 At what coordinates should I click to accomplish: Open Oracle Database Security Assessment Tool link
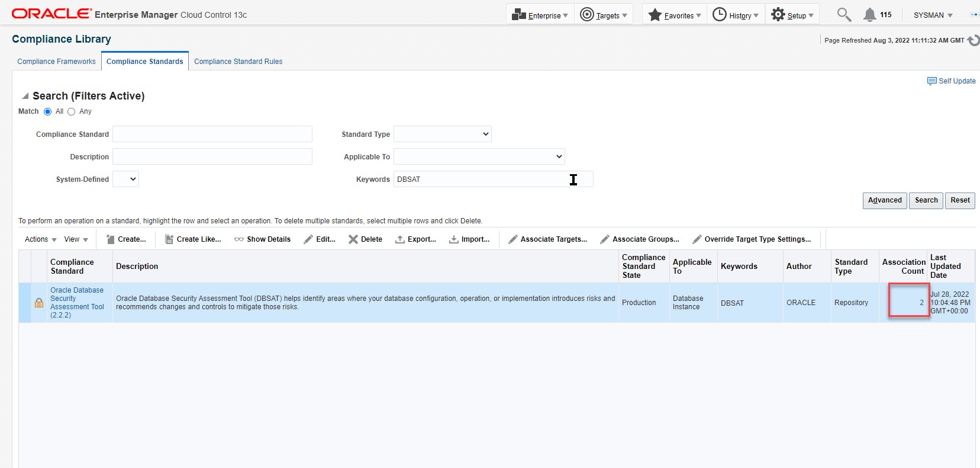click(77, 303)
